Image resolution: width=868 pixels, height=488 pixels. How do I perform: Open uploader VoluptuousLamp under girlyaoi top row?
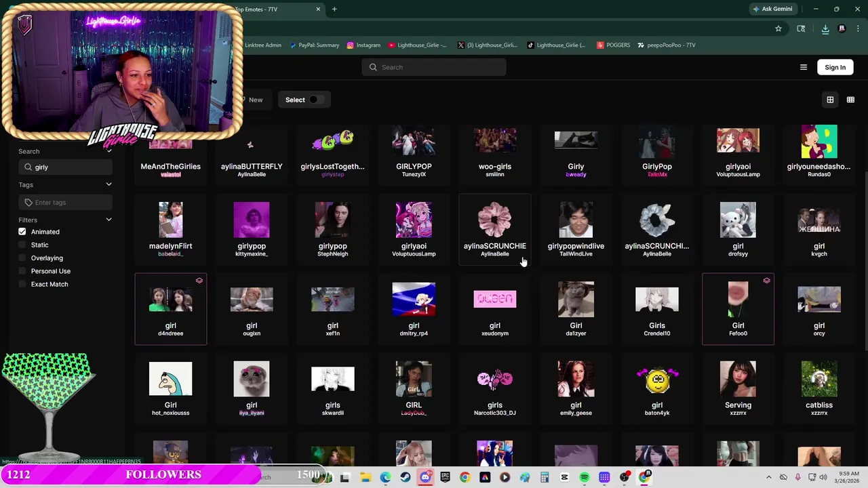pyautogui.click(x=738, y=174)
